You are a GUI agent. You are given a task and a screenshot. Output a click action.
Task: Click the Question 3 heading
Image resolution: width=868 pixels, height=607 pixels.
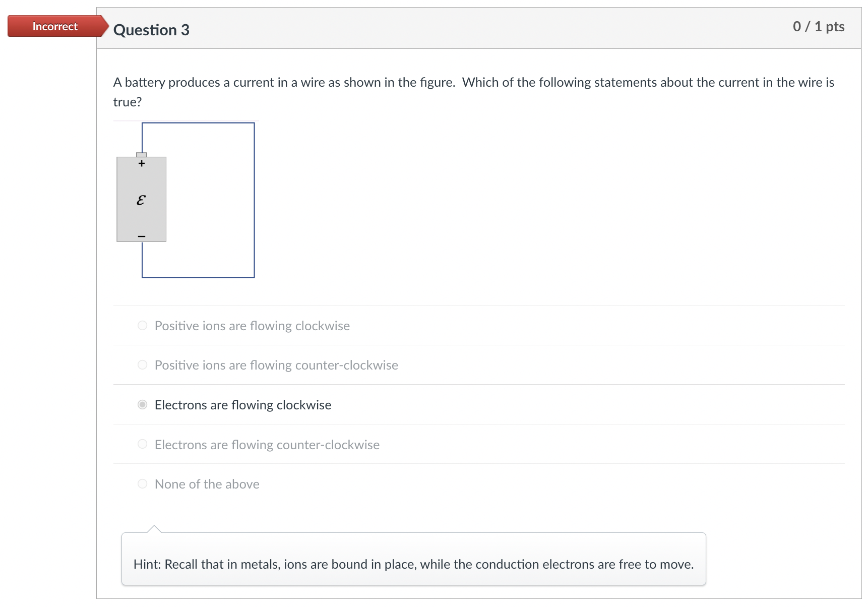click(x=151, y=30)
